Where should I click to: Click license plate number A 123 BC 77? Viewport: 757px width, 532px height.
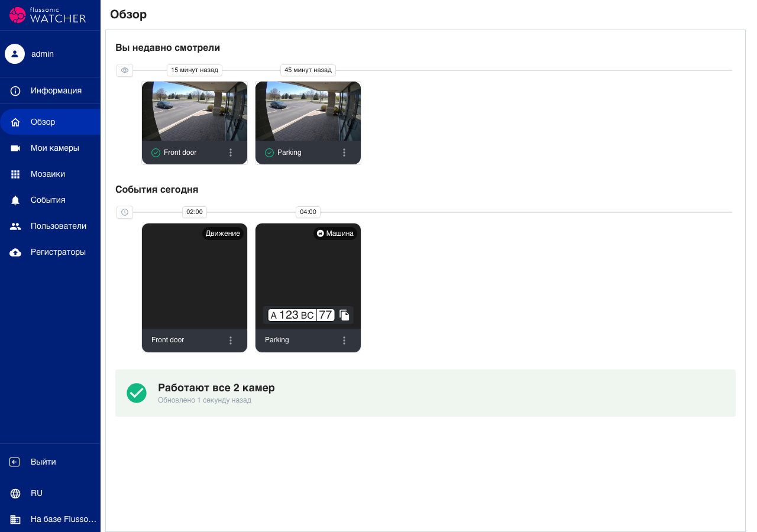(302, 315)
